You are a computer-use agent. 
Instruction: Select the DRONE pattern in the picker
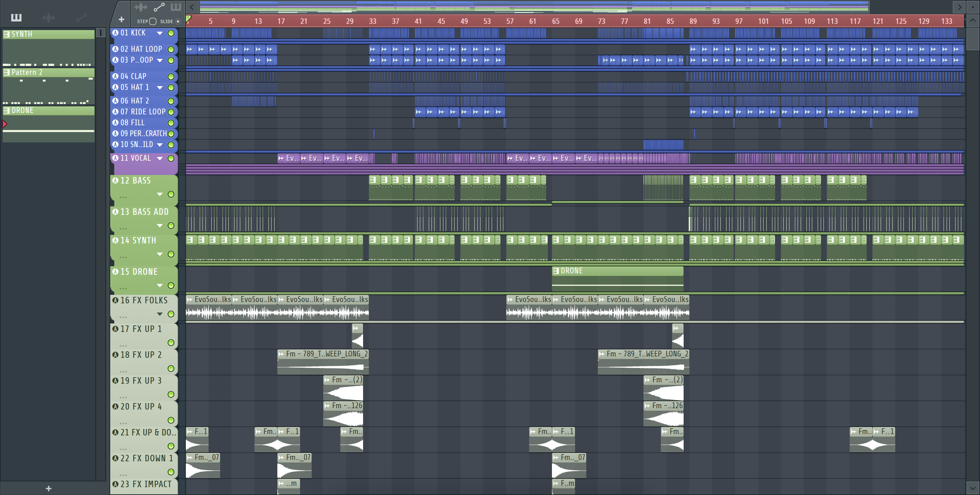click(49, 124)
